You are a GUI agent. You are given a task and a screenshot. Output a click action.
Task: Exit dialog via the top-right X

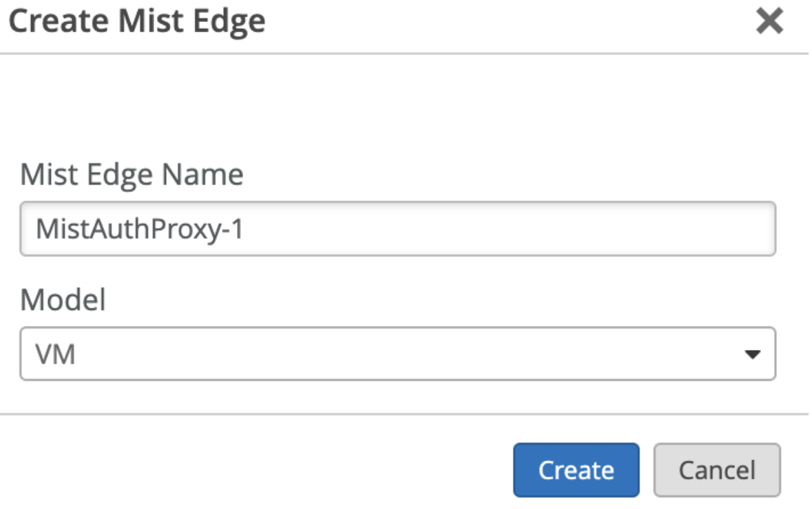(x=769, y=23)
